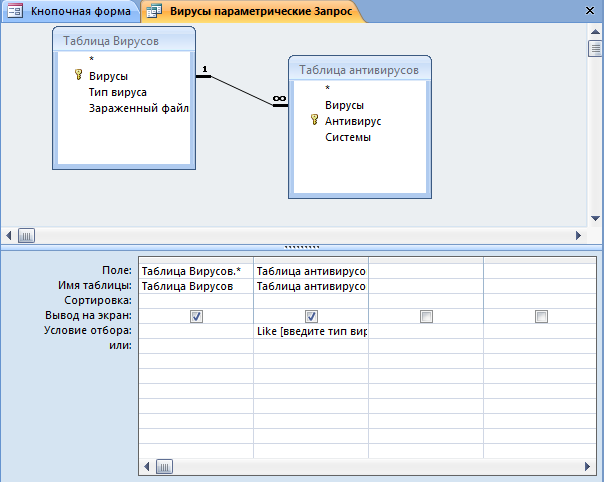Click the key icon beside Вирусы in Таблица Вирусов

pos(78,74)
